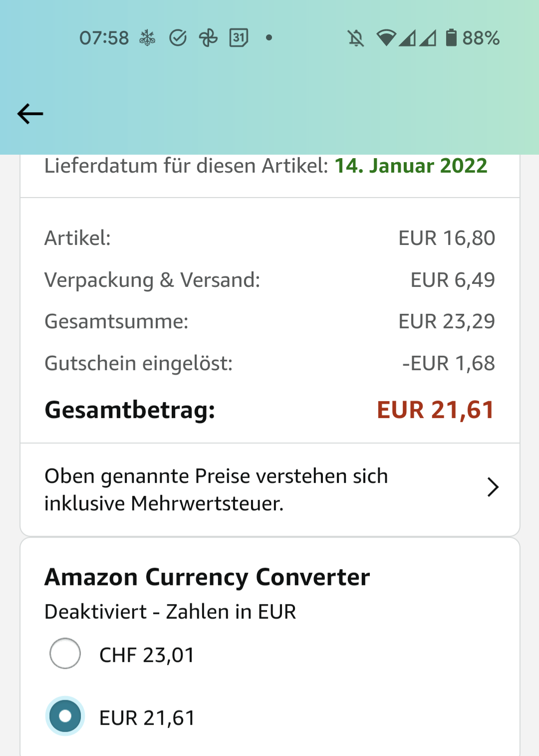Tap the pinwheel status bar icon
The height and width of the screenshot is (756, 539).
(208, 37)
